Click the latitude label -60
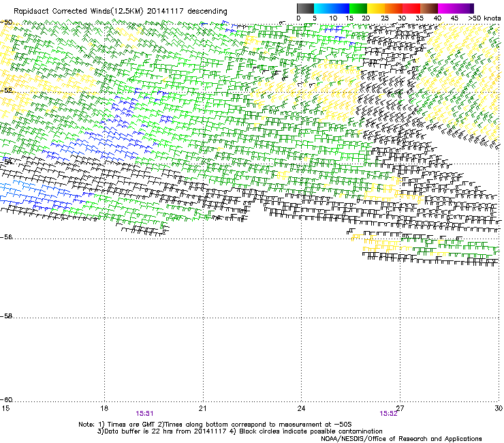Screen dimensions: 504x443 (x=6, y=400)
